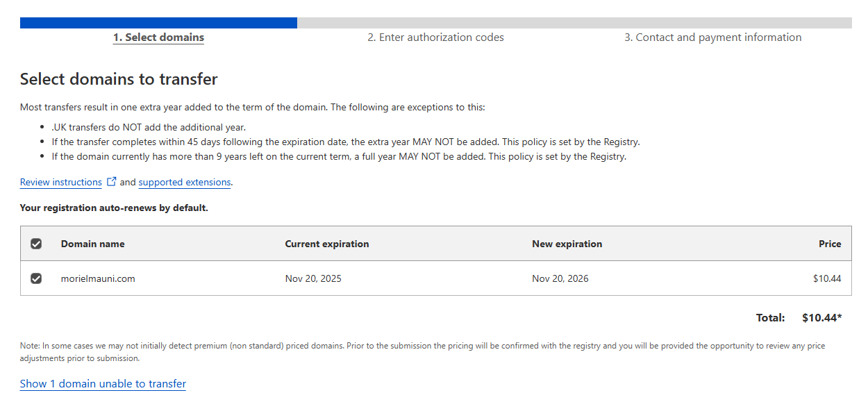
Task: Open the supported extensions link
Action: point(185,183)
